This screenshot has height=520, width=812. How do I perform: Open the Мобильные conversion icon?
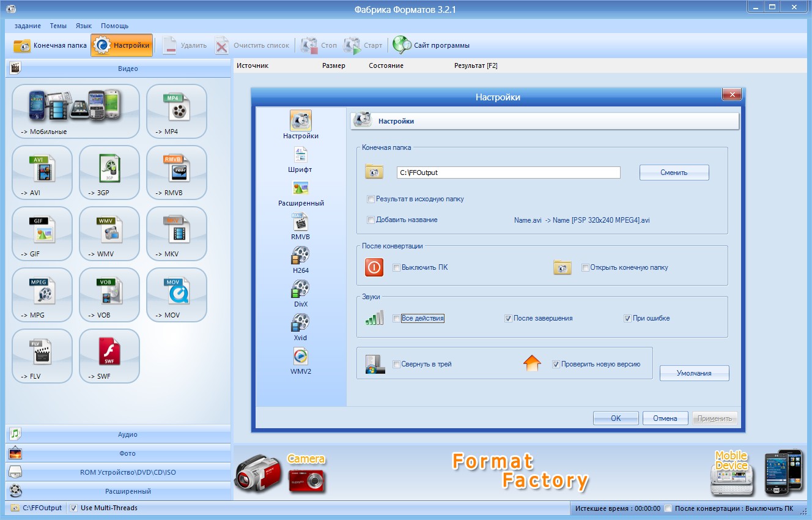point(76,111)
